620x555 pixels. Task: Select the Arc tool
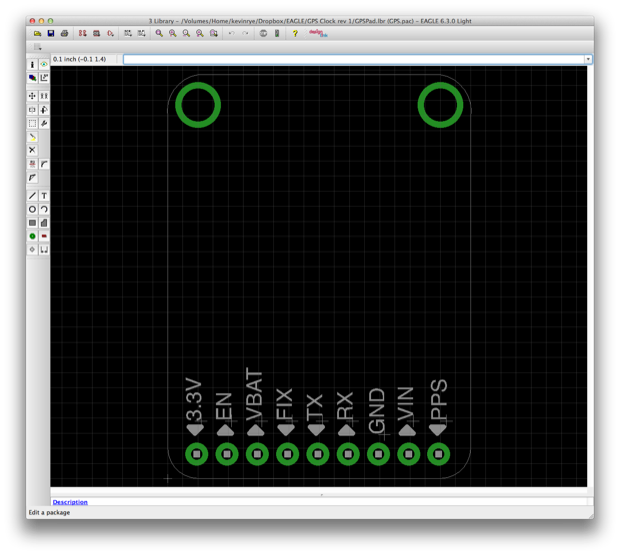click(x=44, y=209)
